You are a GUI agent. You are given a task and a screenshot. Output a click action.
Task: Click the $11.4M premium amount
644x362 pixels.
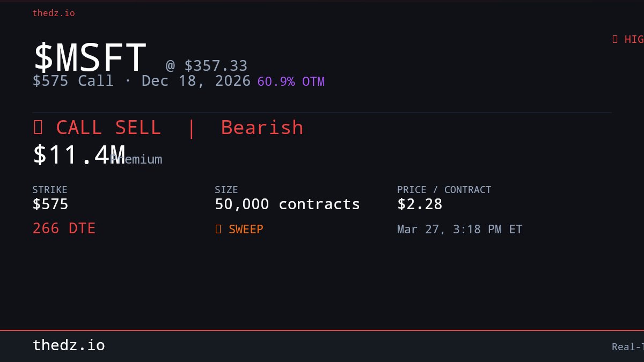tap(79, 154)
